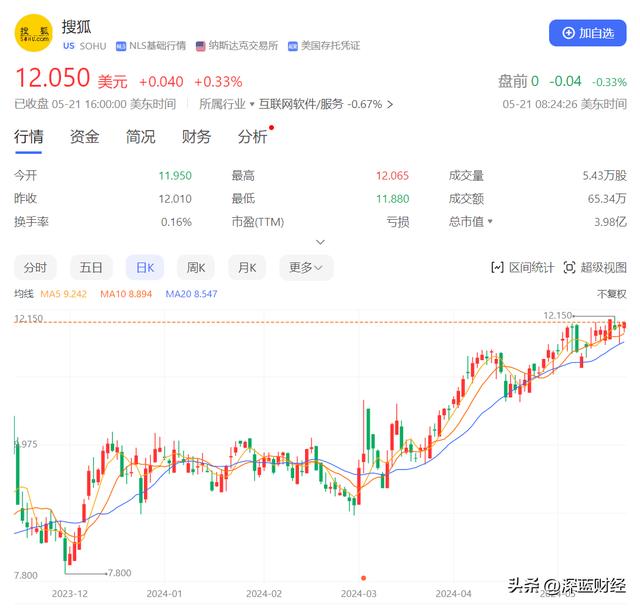Click the 换手率 value 0.16%

(x=176, y=222)
